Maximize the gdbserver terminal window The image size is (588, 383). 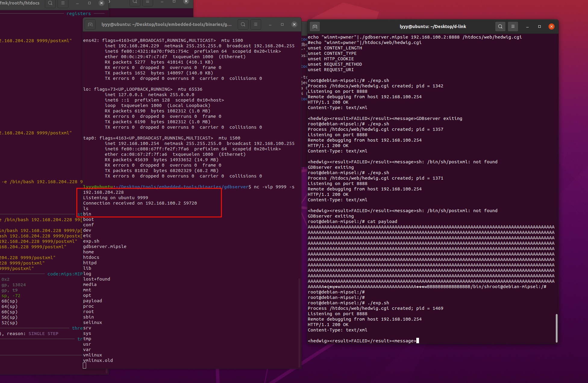(x=282, y=25)
